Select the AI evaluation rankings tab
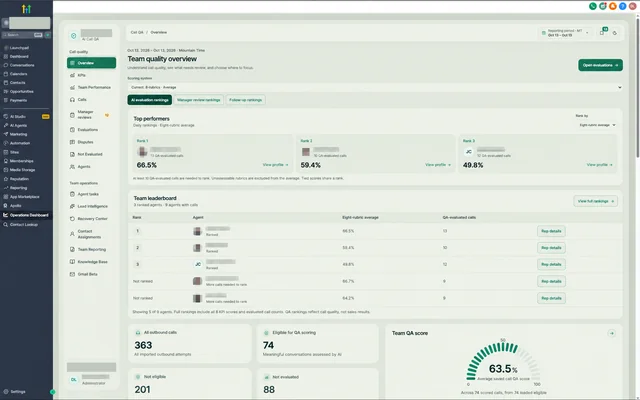Image resolution: width=640 pixels, height=400 pixels. click(149, 100)
